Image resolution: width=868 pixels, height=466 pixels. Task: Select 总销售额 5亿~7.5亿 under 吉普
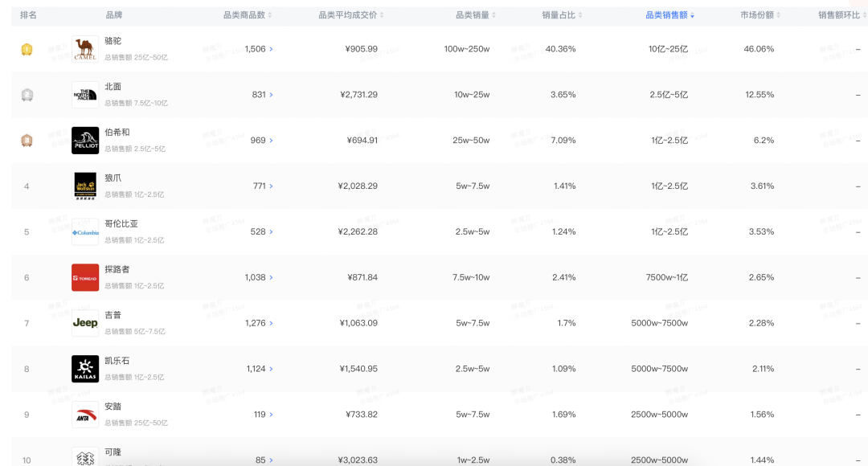coord(134,332)
